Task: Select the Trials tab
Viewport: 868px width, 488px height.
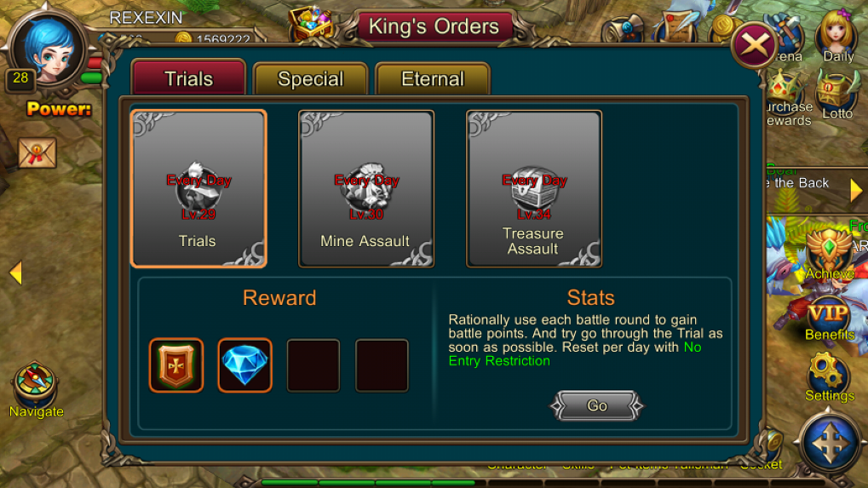Action: point(189,78)
